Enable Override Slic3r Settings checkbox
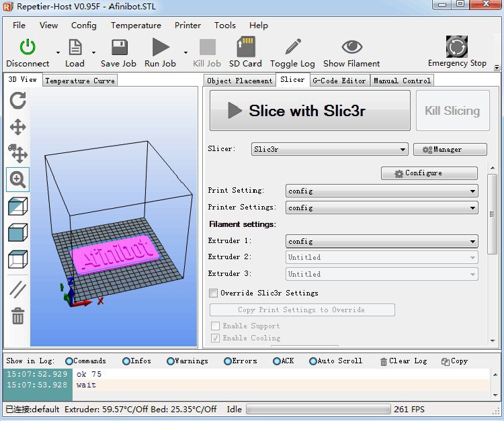Screen dimensions: 504x421 (214, 293)
